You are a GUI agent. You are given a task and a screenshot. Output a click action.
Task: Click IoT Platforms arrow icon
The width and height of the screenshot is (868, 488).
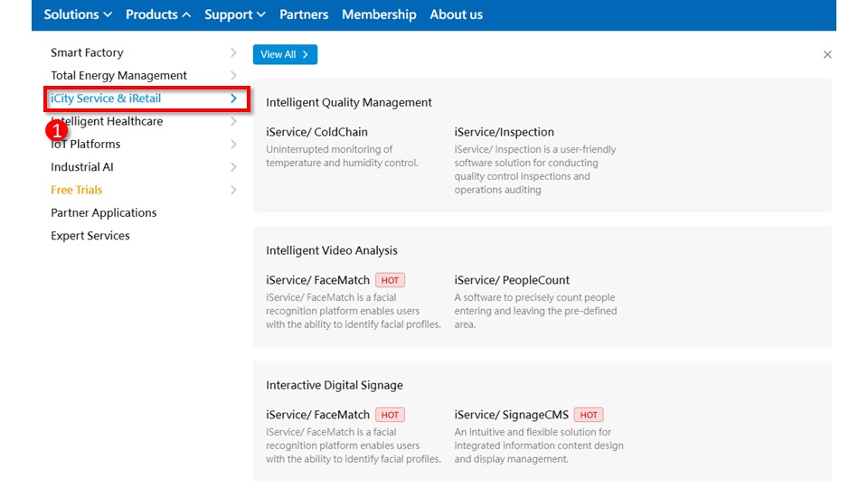[233, 145]
